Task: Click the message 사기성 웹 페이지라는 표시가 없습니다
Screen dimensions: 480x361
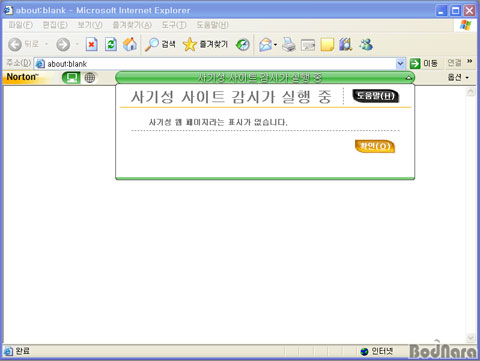Action: (x=218, y=122)
